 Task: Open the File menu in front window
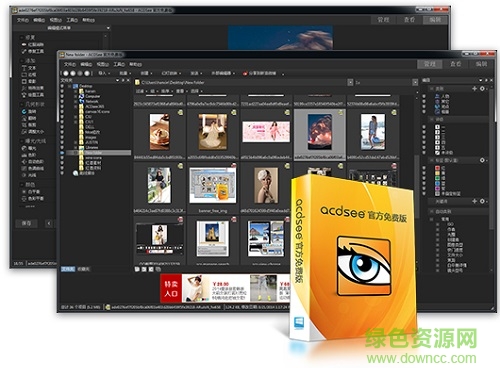[70, 64]
